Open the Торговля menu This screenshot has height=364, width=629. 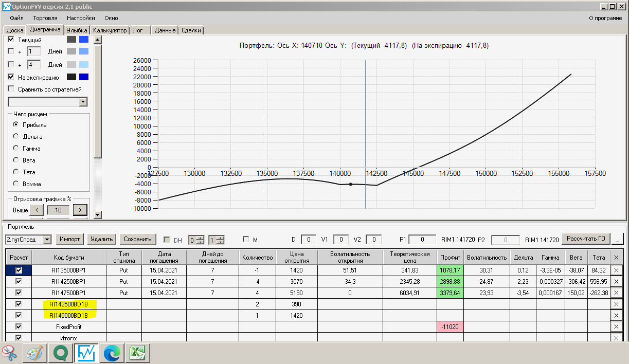coord(45,18)
